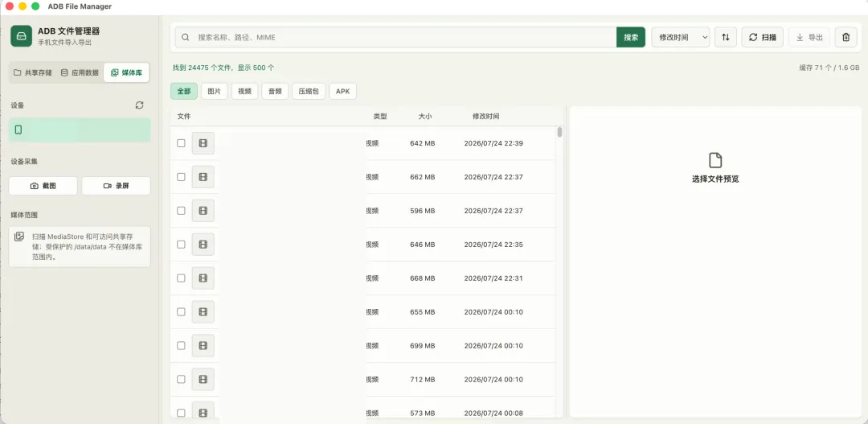868x424 pixels.
Task: Check the 712 MB video file
Action: [181, 379]
